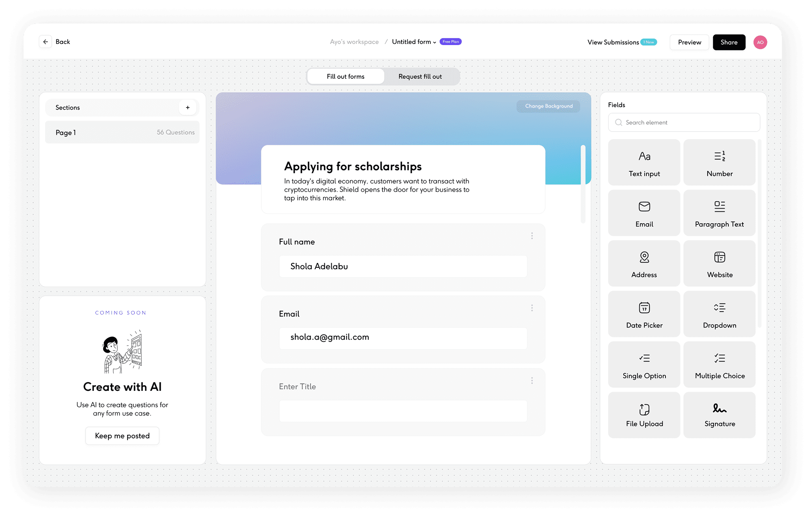Insert an Email field from Fields panel
This screenshot has width=812, height=517.
[x=644, y=213]
